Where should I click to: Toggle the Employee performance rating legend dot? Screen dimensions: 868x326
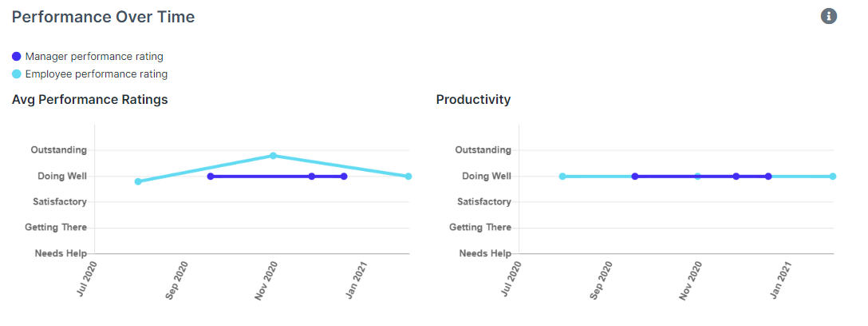tap(17, 74)
